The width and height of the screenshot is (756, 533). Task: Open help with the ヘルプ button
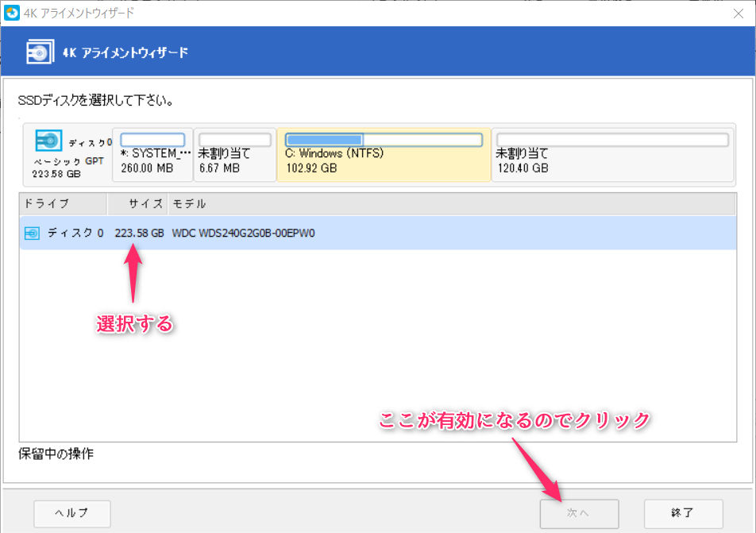(72, 513)
